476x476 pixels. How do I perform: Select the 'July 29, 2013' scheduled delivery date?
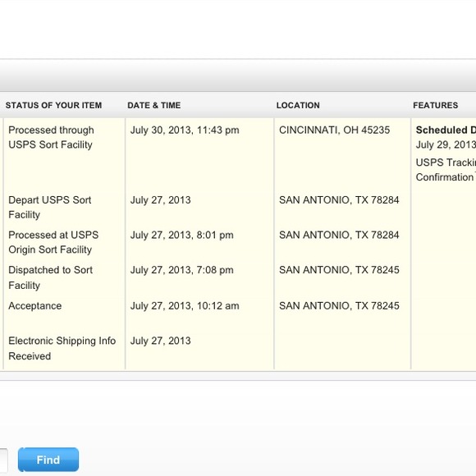(x=446, y=144)
